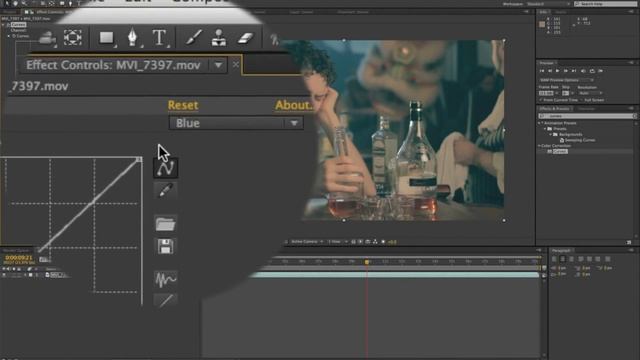The height and width of the screenshot is (360, 640).
Task: Click Reset in Curves effect
Action: point(183,105)
